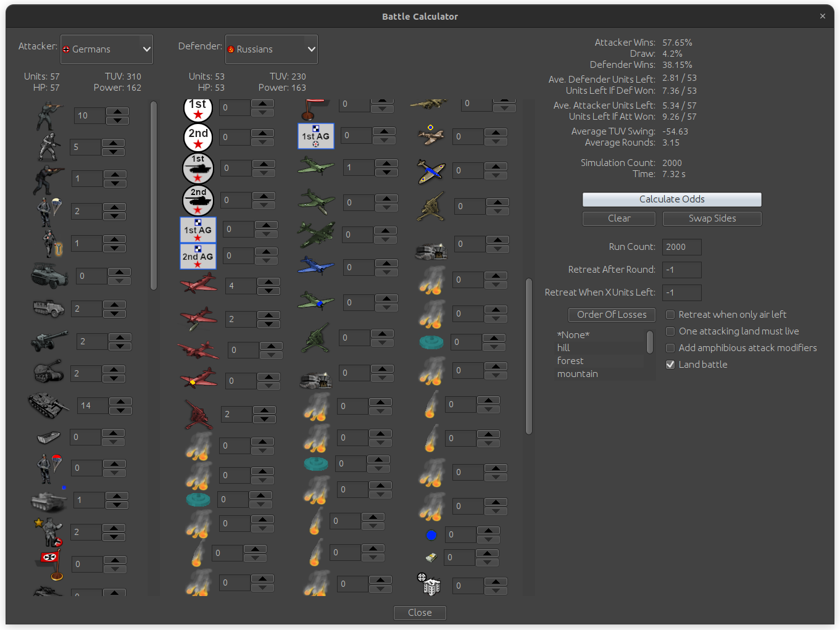Uncheck the 'Land battle' checkbox
This screenshot has width=840, height=630.
coord(670,365)
